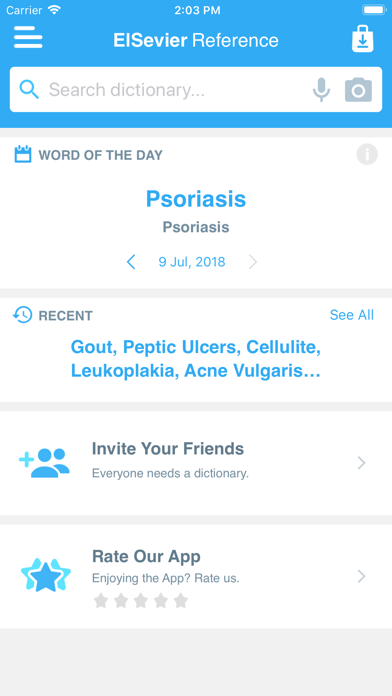Tap the blue star Rate App icon
This screenshot has width=392, height=696.
click(x=46, y=575)
